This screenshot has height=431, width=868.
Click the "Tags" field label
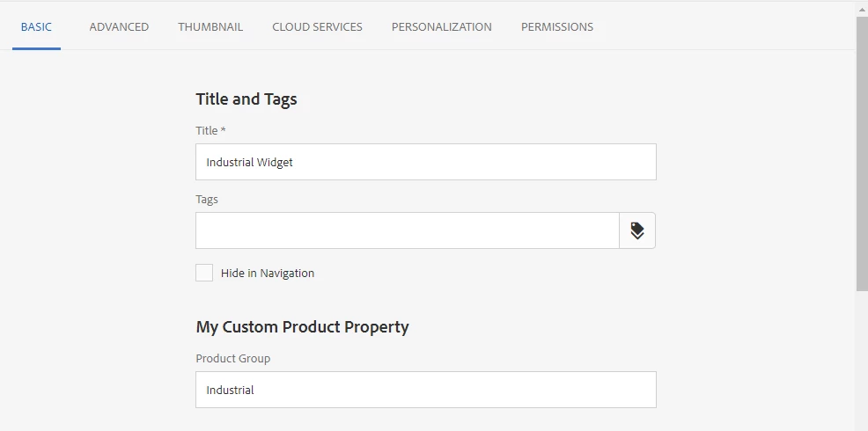coord(207,199)
